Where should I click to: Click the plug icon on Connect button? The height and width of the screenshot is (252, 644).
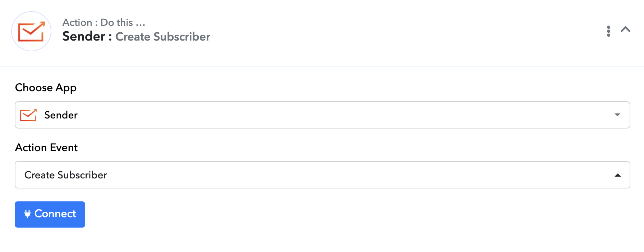click(x=27, y=214)
